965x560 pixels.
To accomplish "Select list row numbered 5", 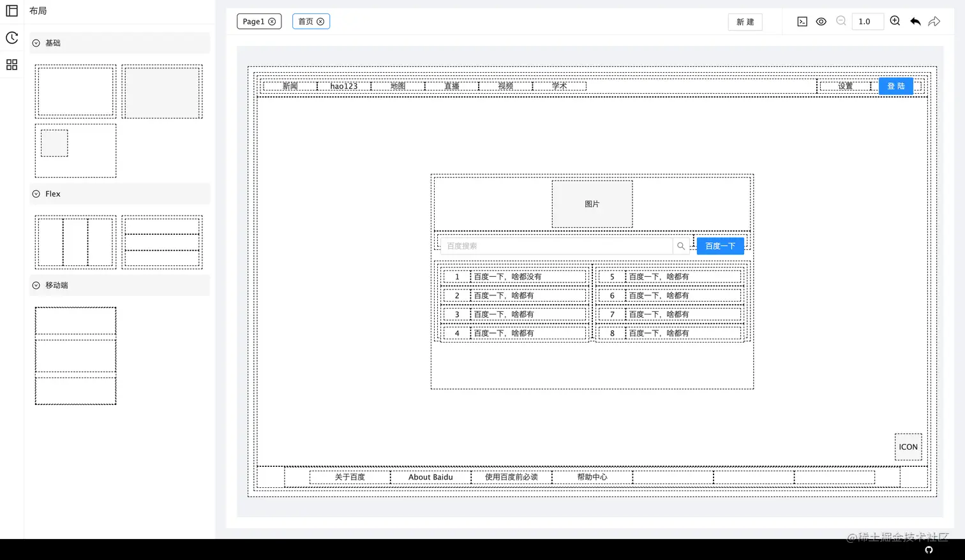I will point(670,277).
